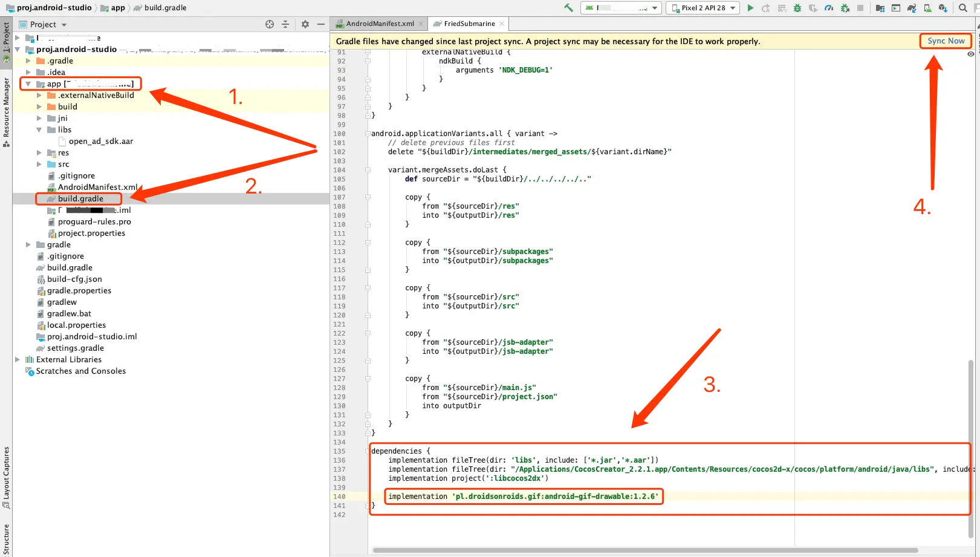Expand the .gradle folder arrow
Viewport: 980px width, 557px height.
tap(28, 61)
